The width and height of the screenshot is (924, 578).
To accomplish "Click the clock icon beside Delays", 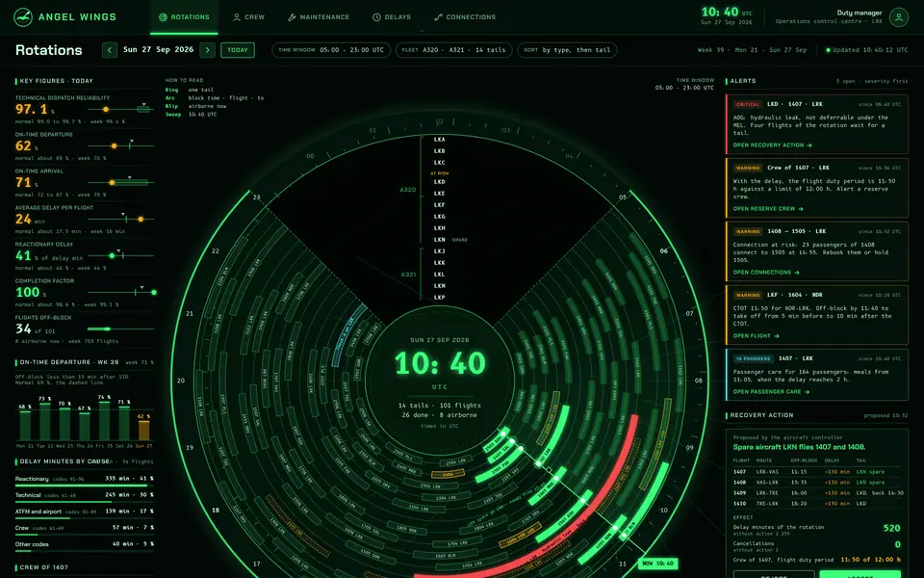I will (376, 17).
